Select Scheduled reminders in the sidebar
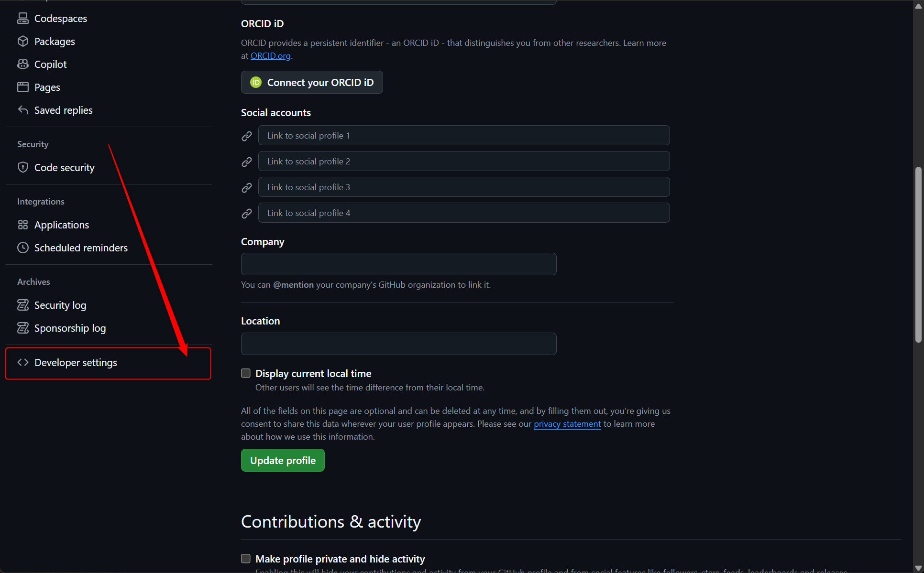This screenshot has height=573, width=924. 80,248
